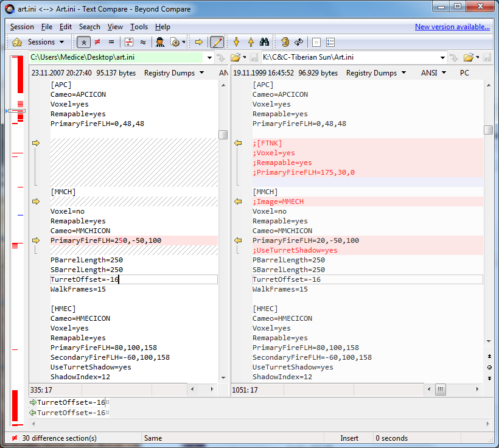Toggle Show All (asterisk) filter
Screen dimensions: 499x448
[x=84, y=42]
